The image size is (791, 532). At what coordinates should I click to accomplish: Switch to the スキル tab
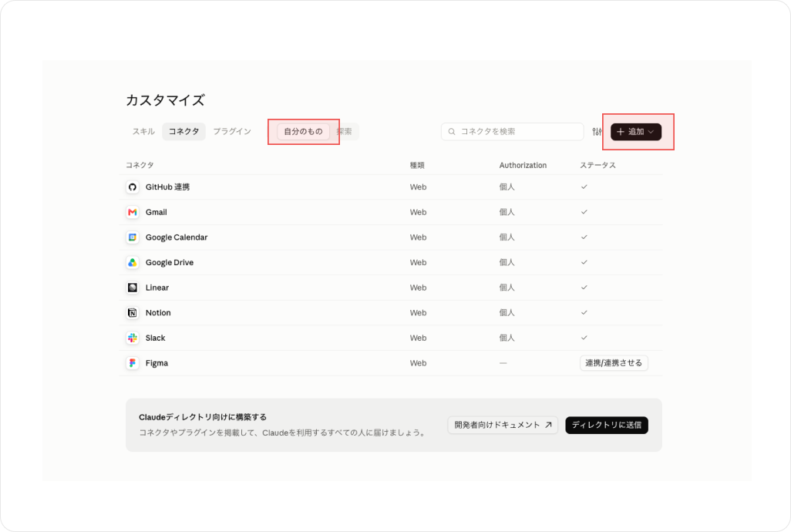143,132
